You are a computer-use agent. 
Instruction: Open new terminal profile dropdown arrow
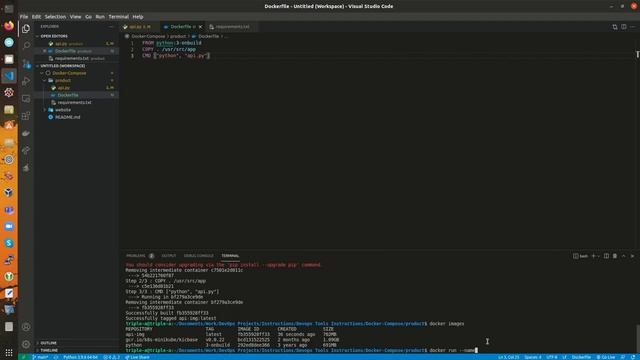click(598, 256)
